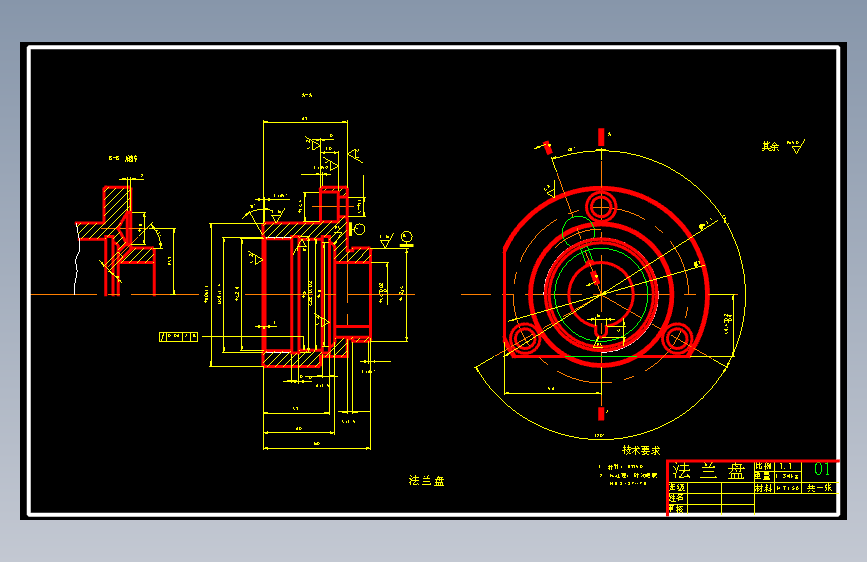The width and height of the screenshot is (867, 562).
Task: Select the 姓名 cell in the title block
Action: click(677, 498)
